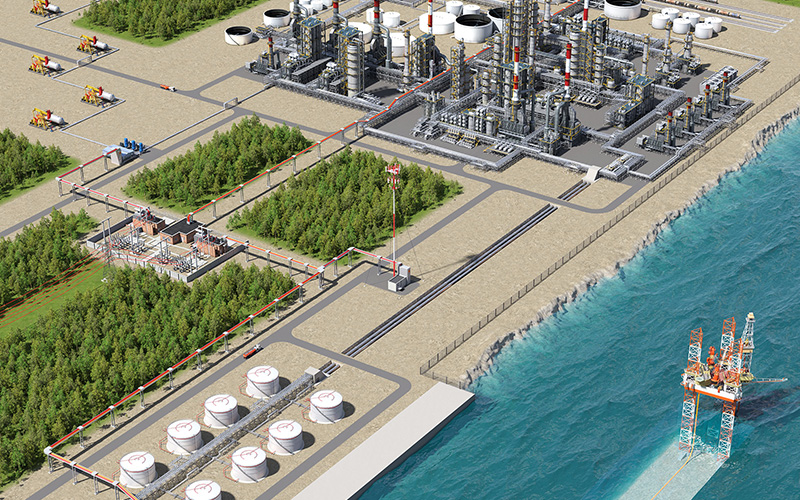800x500 pixels.
Task: Select the topmost pump jack in the oilfield
Action: (x=44, y=8)
